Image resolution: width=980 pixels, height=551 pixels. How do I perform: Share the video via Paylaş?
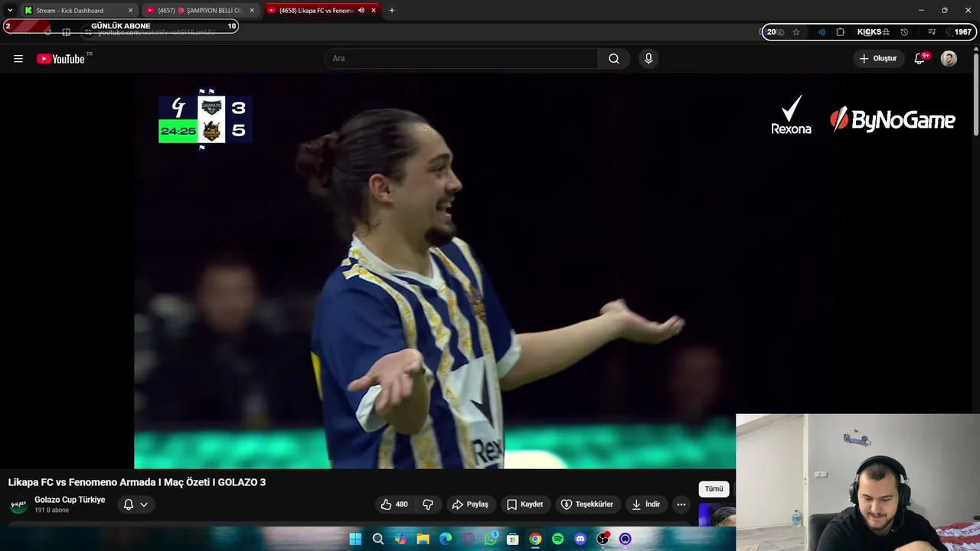click(x=470, y=504)
